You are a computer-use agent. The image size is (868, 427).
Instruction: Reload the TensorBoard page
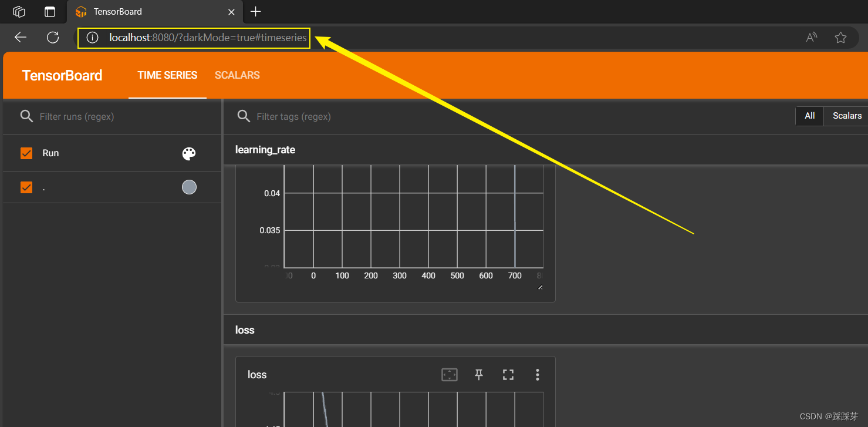click(53, 38)
